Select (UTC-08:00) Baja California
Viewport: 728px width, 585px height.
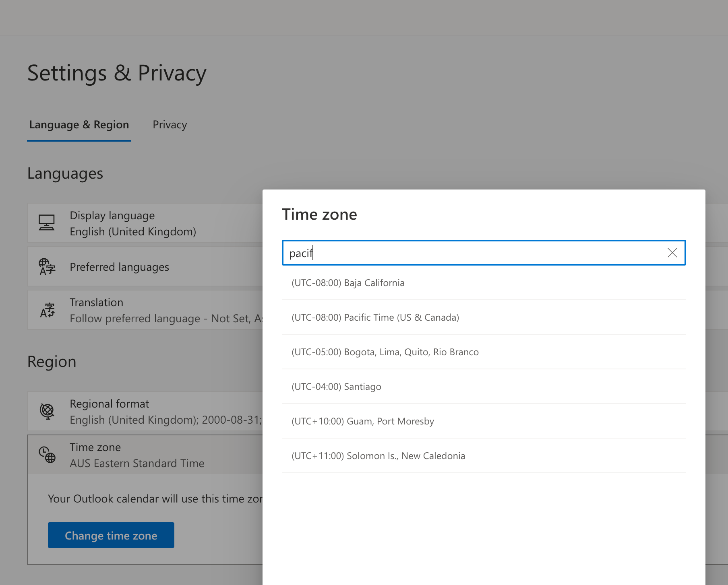[x=348, y=282]
